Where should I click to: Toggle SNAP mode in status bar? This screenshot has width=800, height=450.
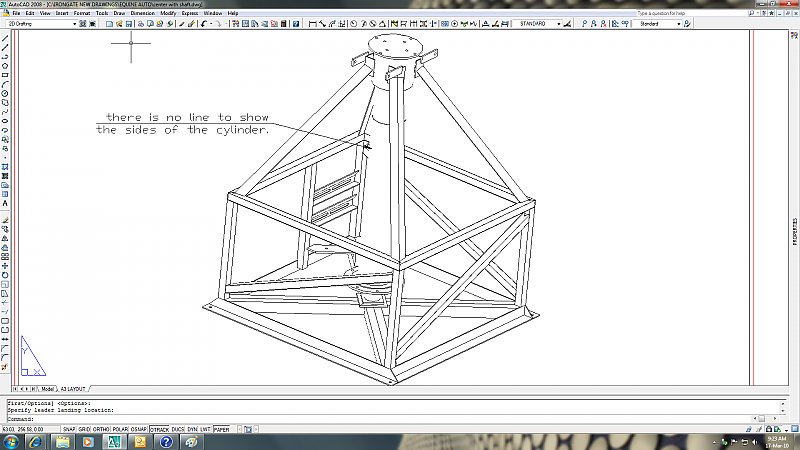pyautogui.click(x=69, y=429)
